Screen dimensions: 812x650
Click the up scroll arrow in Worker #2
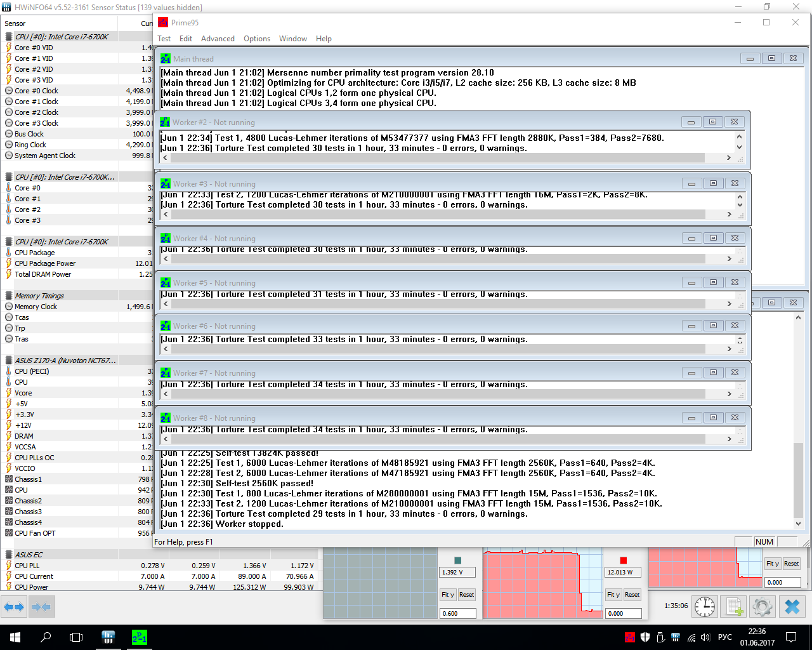[739, 136]
